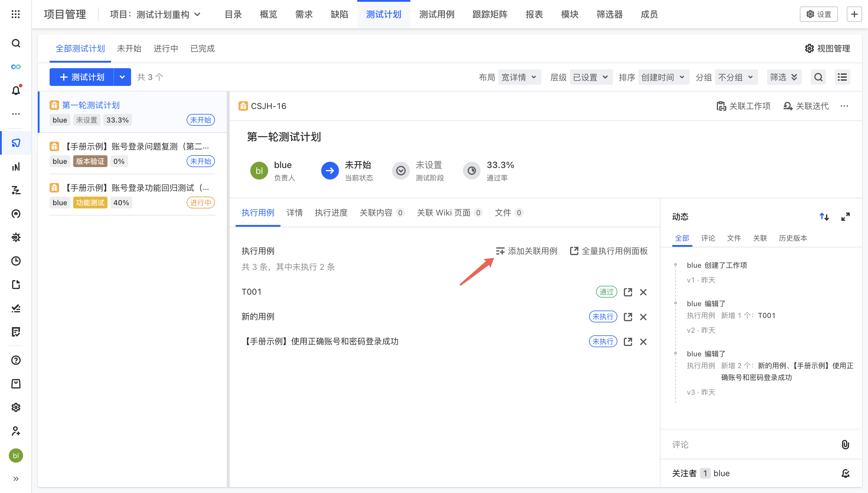
Task: Open the T001 case in new window
Action: pyautogui.click(x=628, y=292)
